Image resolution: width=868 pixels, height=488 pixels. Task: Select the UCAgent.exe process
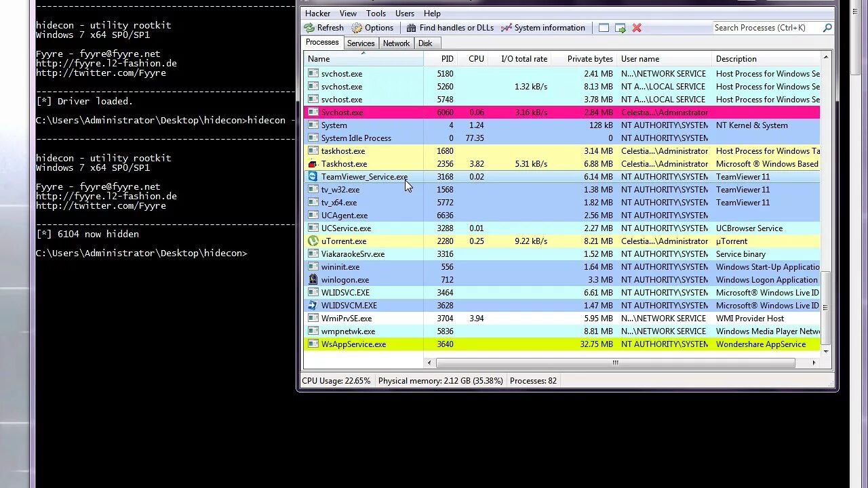tap(561, 216)
